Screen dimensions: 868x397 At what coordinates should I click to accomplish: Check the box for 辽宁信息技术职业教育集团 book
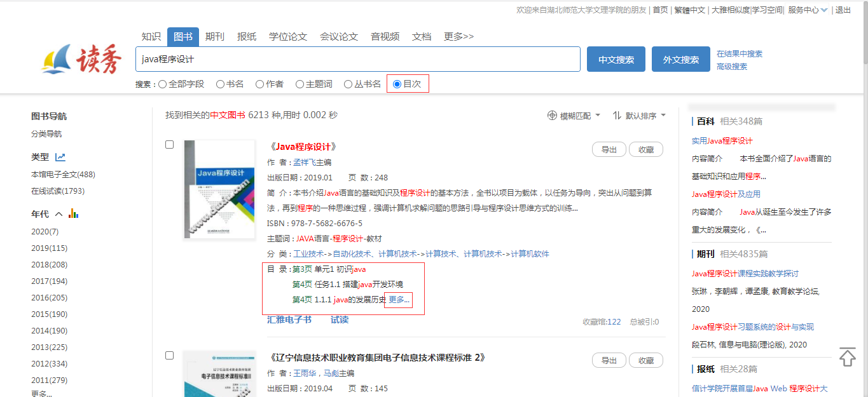coord(170,356)
